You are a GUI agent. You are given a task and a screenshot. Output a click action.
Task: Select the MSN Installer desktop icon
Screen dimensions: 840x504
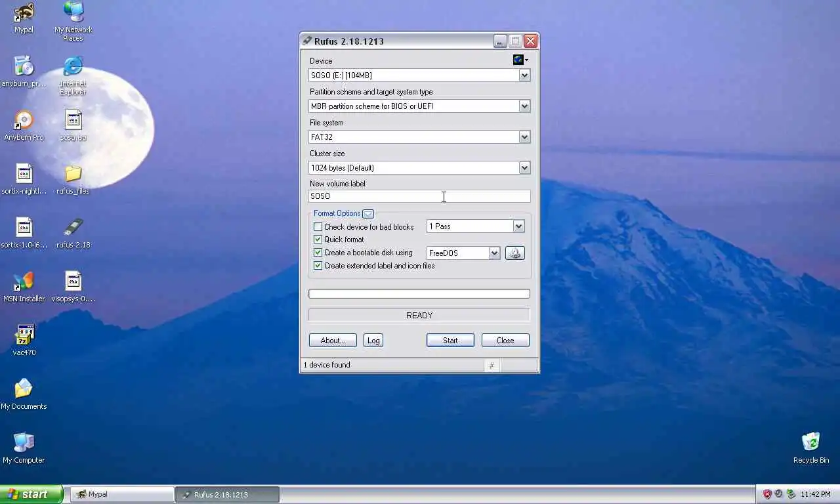24,287
